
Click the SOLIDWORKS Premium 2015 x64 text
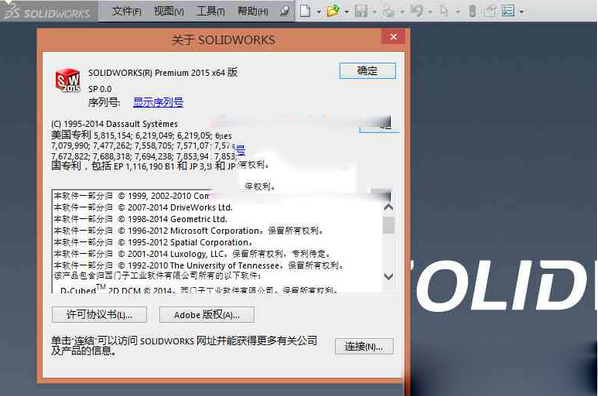click(x=163, y=72)
